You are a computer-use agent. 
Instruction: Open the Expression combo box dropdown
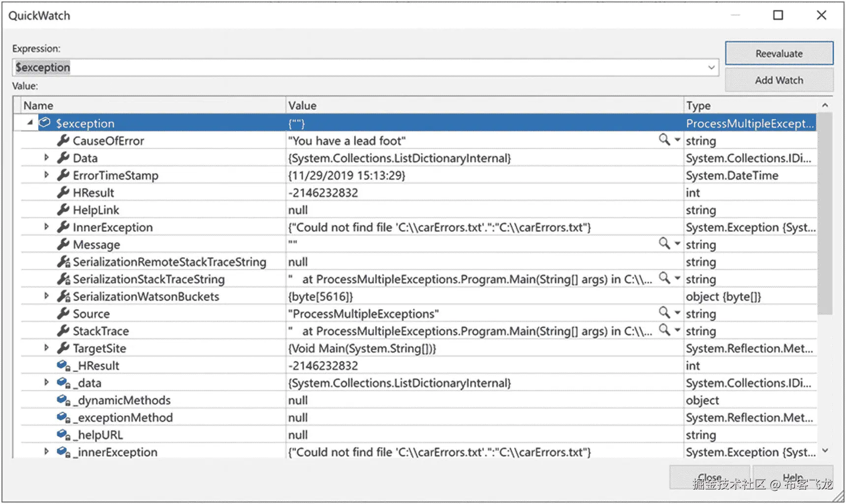711,67
